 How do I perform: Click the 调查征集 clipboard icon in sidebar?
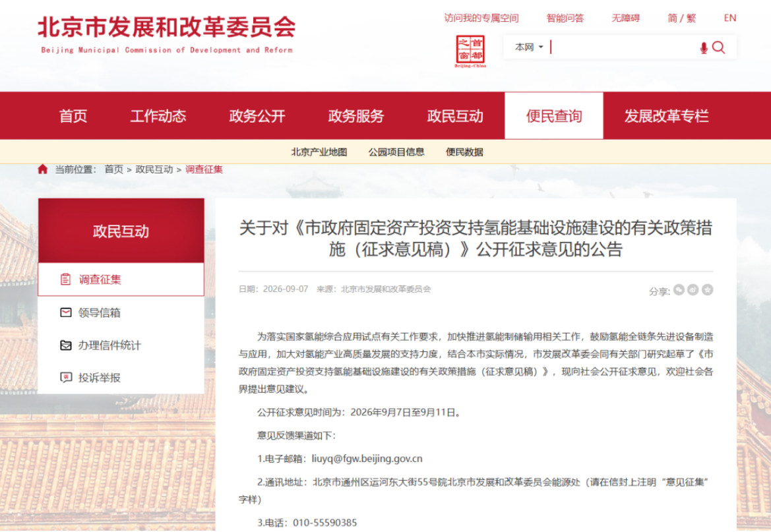pyautogui.click(x=65, y=280)
